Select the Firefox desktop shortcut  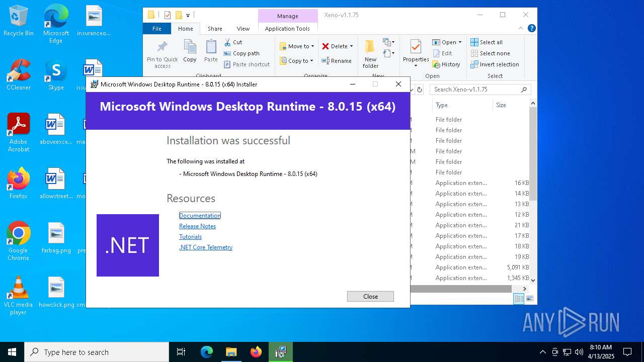(x=19, y=184)
